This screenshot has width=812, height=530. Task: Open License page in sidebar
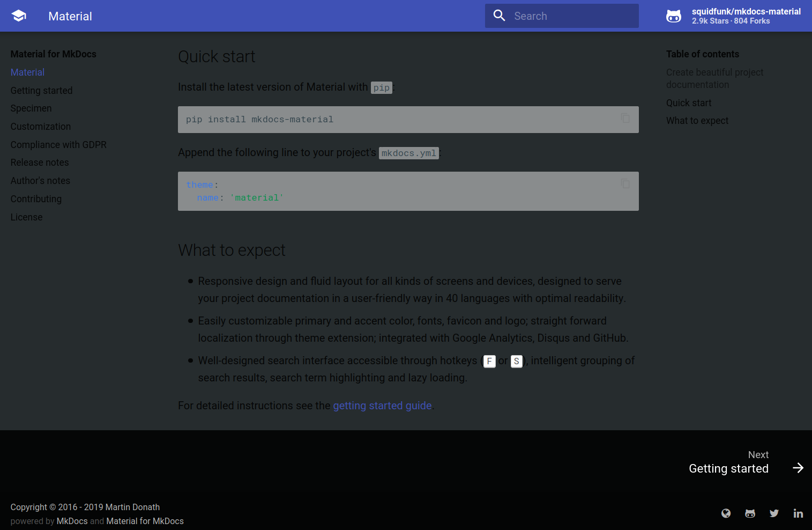(26, 217)
